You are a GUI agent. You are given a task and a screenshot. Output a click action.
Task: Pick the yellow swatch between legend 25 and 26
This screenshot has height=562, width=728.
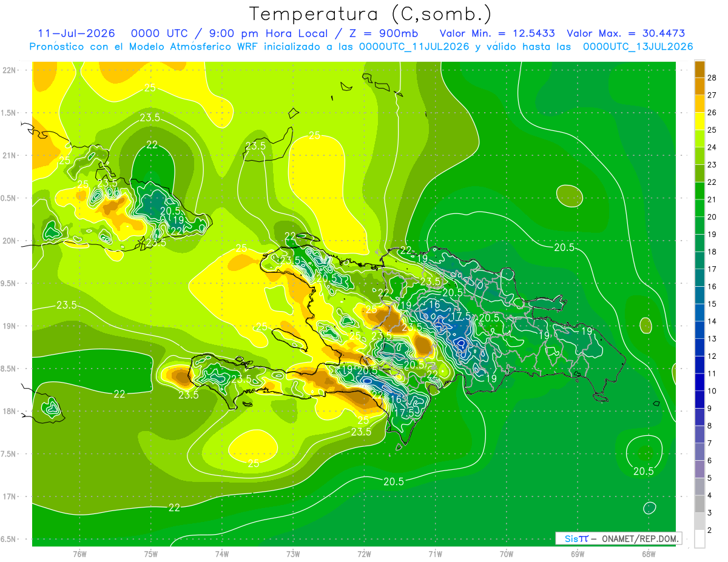click(x=699, y=121)
